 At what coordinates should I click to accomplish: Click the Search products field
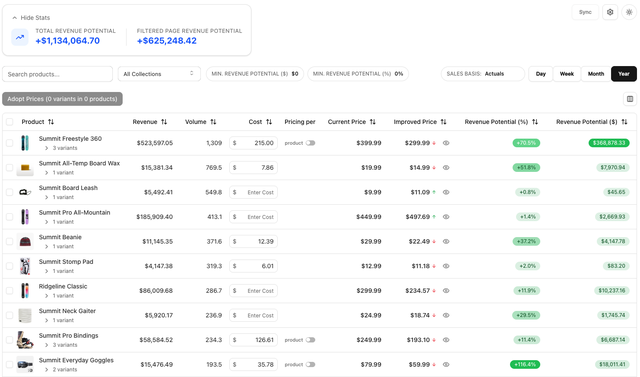point(58,74)
